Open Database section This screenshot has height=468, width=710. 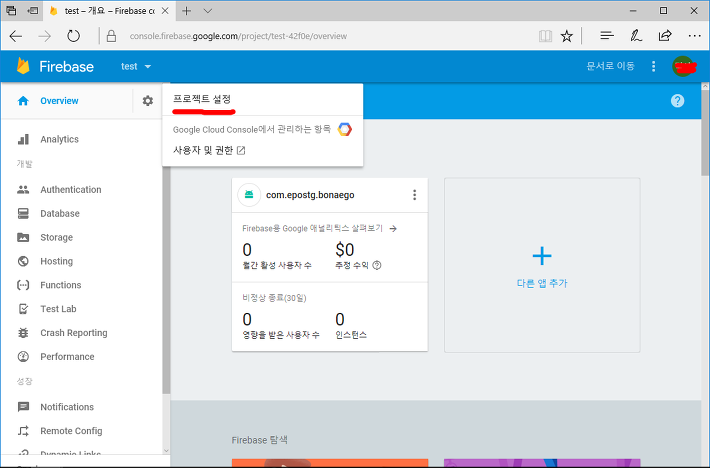60,214
